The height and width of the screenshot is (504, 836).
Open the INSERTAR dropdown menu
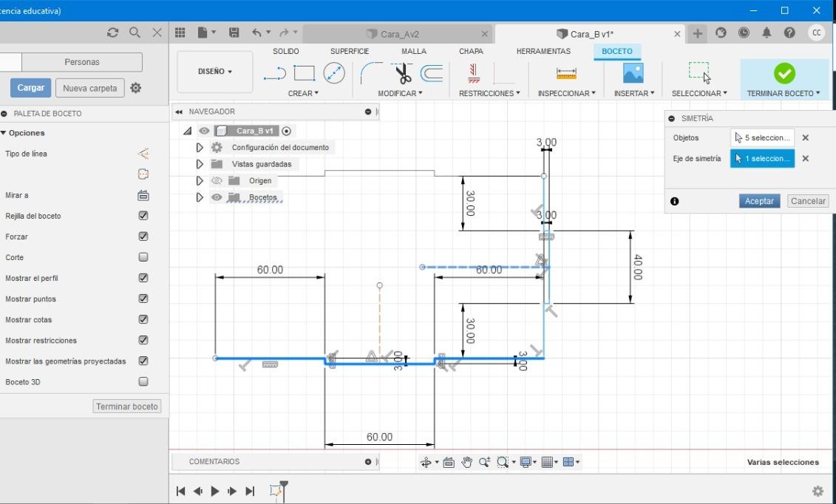point(634,93)
